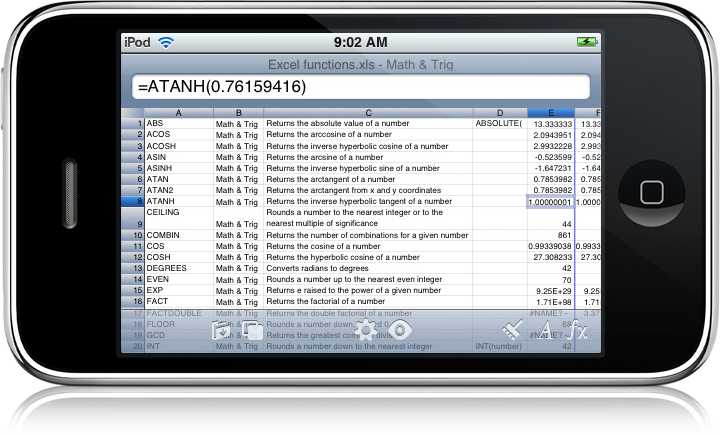This screenshot has width=720, height=435.
Task: Open the sheets list icon
Action: tap(252, 331)
